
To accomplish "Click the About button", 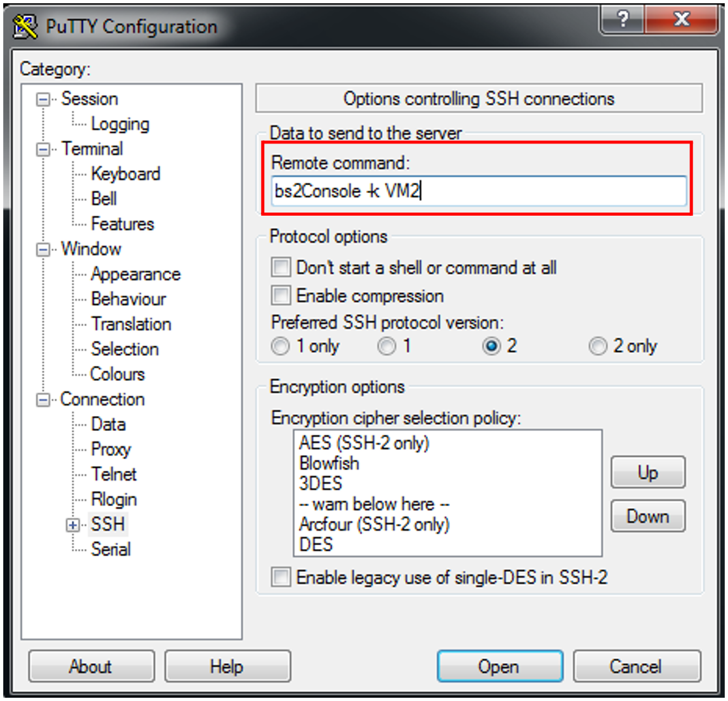I will 91,666.
